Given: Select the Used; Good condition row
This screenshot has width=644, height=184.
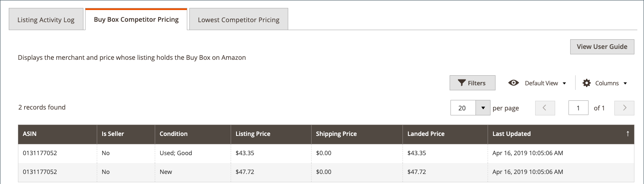Looking at the screenshot, I should (176, 153).
